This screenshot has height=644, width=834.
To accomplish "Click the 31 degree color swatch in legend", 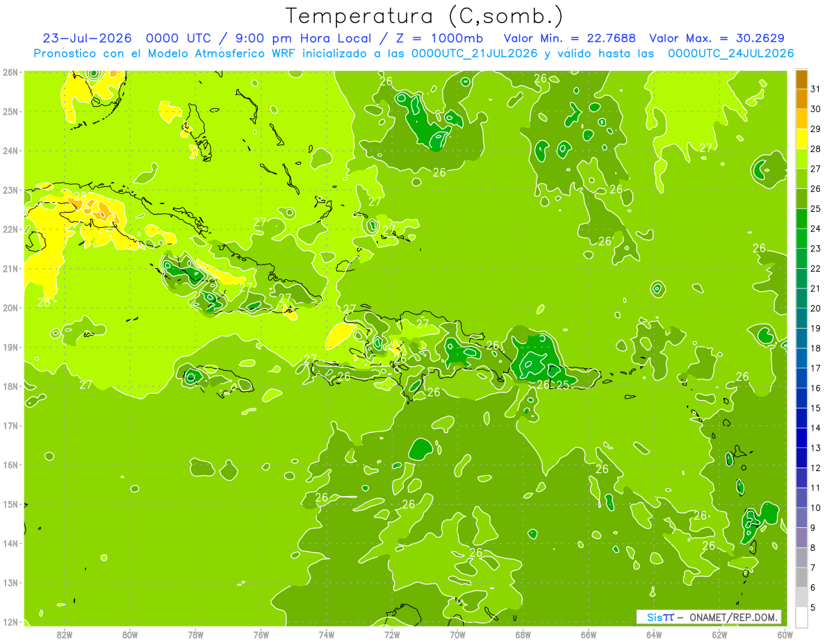I will [x=801, y=79].
